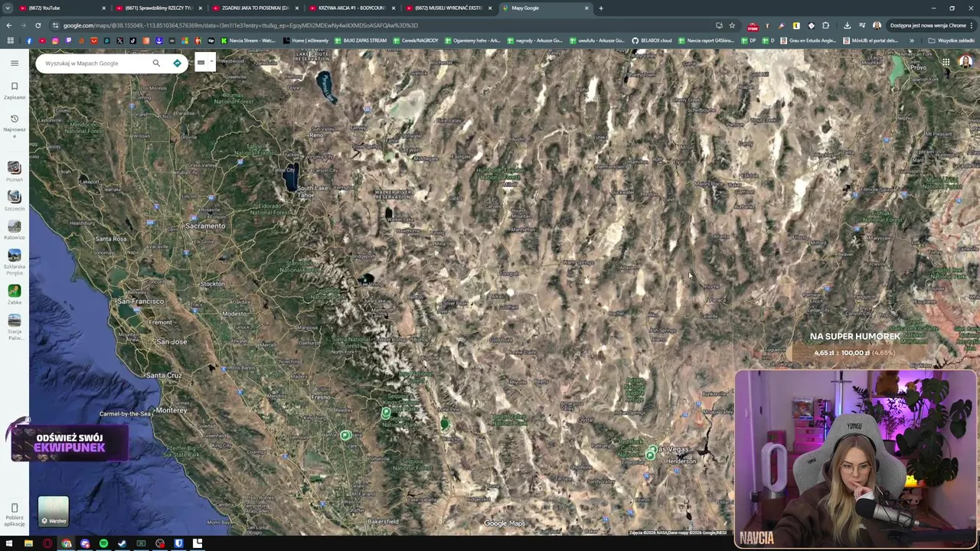The height and width of the screenshot is (551, 980).
Task: Open Chrome downloads icon
Action: [847, 25]
